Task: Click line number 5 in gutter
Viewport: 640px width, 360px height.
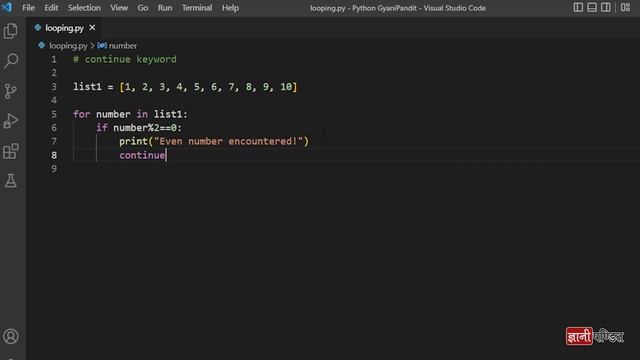Action: [54, 114]
